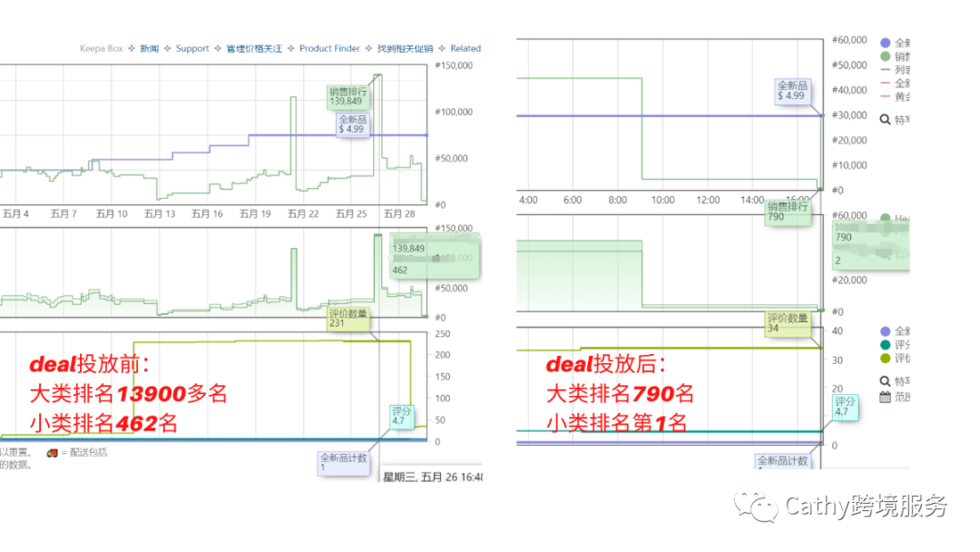Click 五月 4 date on left x-axis
The width and height of the screenshot is (980, 552).
point(15,213)
